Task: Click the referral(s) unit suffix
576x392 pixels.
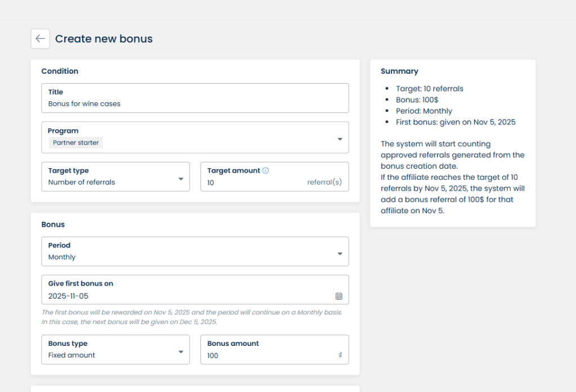Action: point(324,182)
